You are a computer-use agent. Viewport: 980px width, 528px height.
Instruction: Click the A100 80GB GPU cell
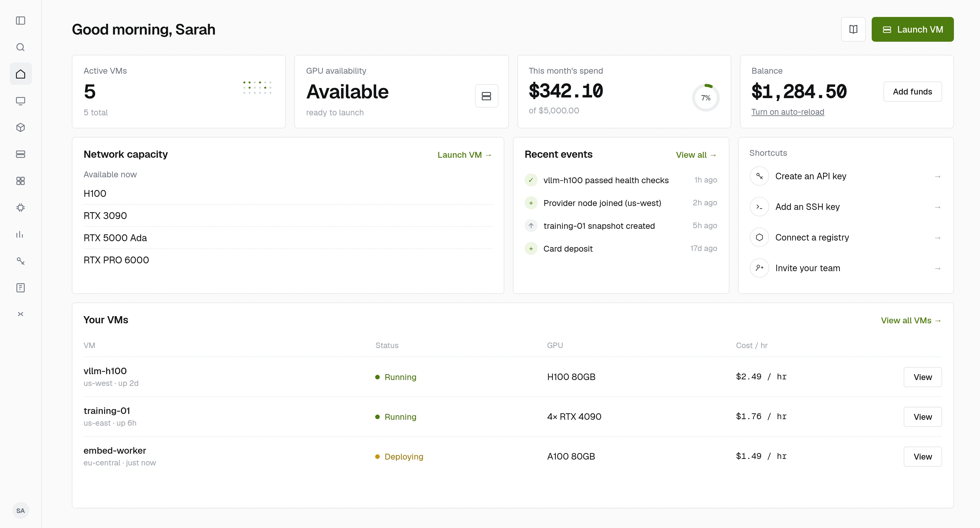click(571, 456)
